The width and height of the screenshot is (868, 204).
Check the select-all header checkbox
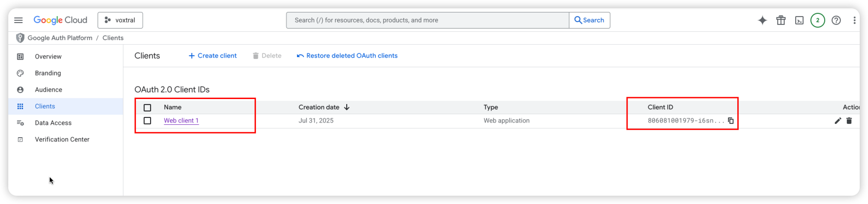(x=147, y=107)
